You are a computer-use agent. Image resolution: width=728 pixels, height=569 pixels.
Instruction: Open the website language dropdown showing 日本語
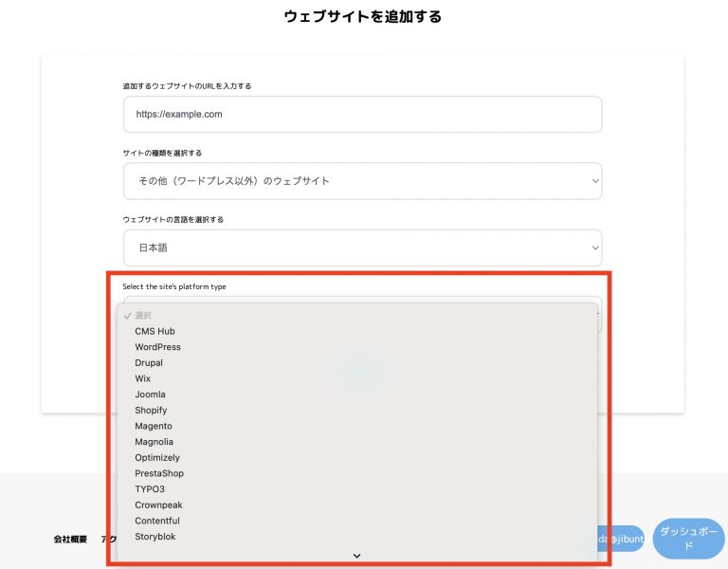point(363,248)
